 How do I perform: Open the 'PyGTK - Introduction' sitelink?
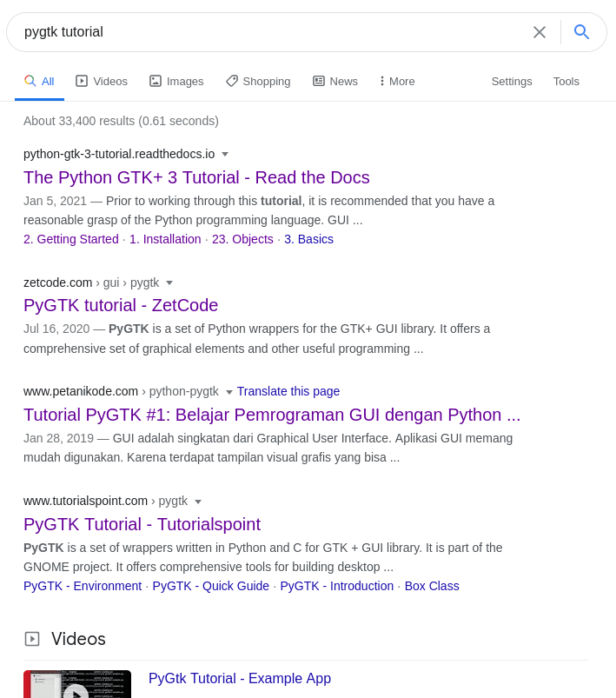[x=337, y=586]
